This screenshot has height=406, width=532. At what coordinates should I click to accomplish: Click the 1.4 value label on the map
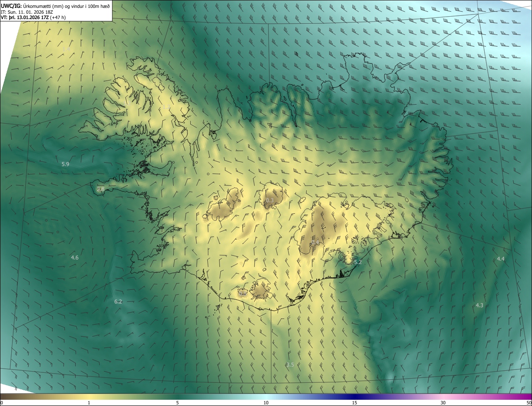tap(66, 49)
